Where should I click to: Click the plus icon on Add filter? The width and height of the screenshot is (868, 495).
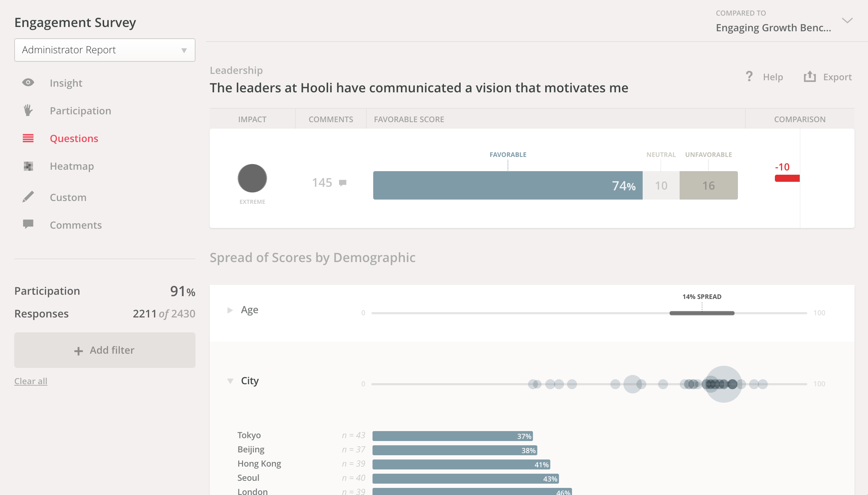click(x=79, y=351)
